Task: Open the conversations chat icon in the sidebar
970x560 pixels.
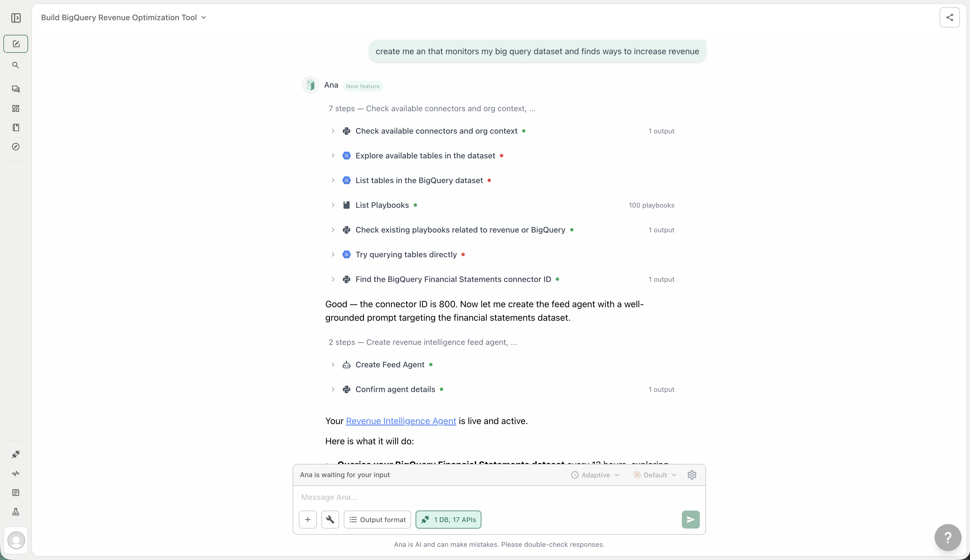Action: pos(15,89)
